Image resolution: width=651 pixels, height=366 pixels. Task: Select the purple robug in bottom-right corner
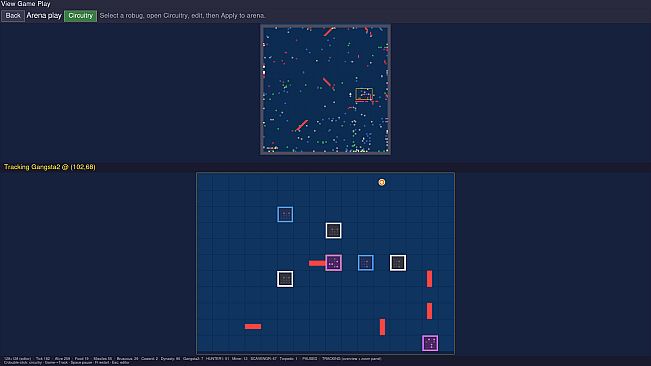pyautogui.click(x=430, y=343)
